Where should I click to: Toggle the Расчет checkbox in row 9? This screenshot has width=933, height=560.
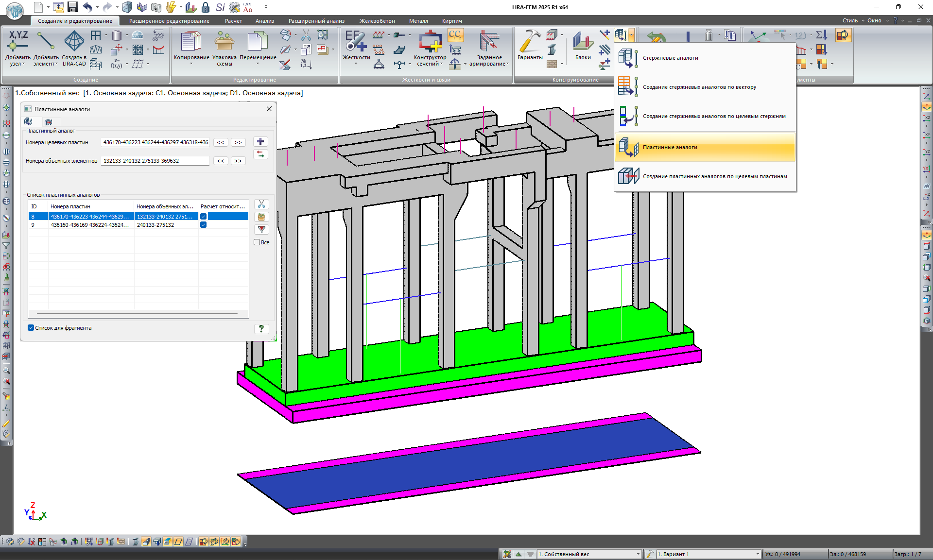point(204,225)
